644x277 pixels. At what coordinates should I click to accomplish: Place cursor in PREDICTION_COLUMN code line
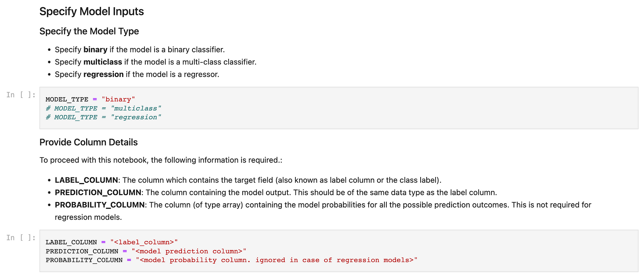point(146,251)
